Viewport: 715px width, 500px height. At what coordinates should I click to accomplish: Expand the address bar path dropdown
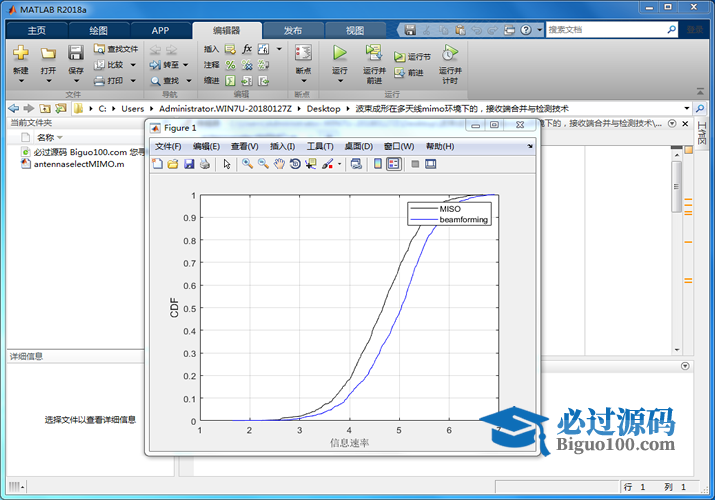(x=686, y=108)
